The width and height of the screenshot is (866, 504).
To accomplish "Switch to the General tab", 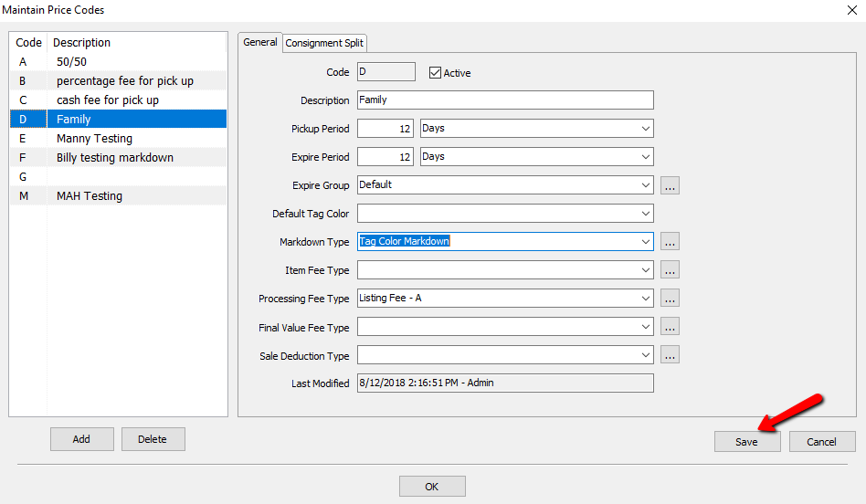I will (x=260, y=43).
